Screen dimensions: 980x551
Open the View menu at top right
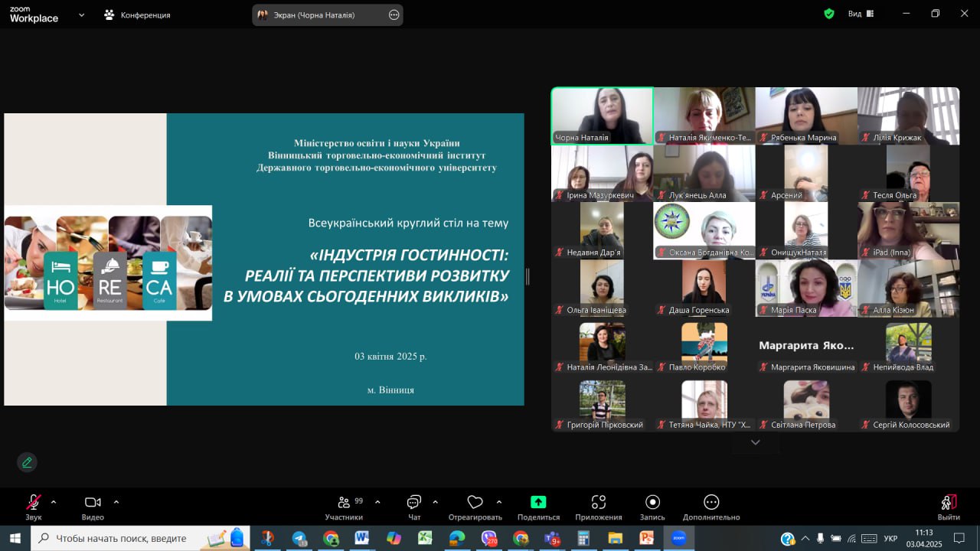point(854,14)
